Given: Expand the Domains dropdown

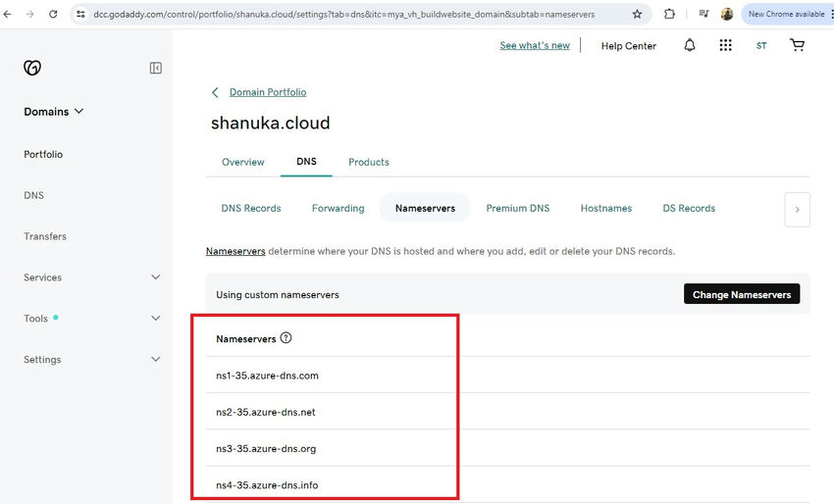Looking at the screenshot, I should tap(53, 112).
